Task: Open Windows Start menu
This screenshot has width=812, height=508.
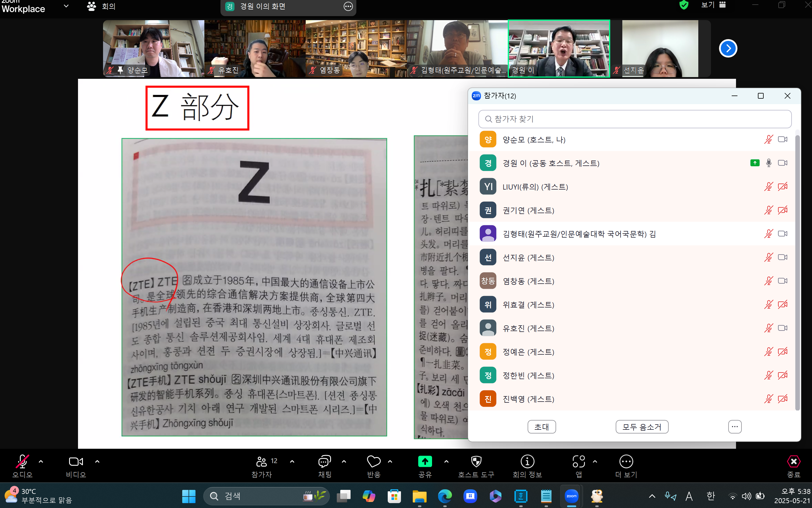Action: pyautogui.click(x=189, y=496)
